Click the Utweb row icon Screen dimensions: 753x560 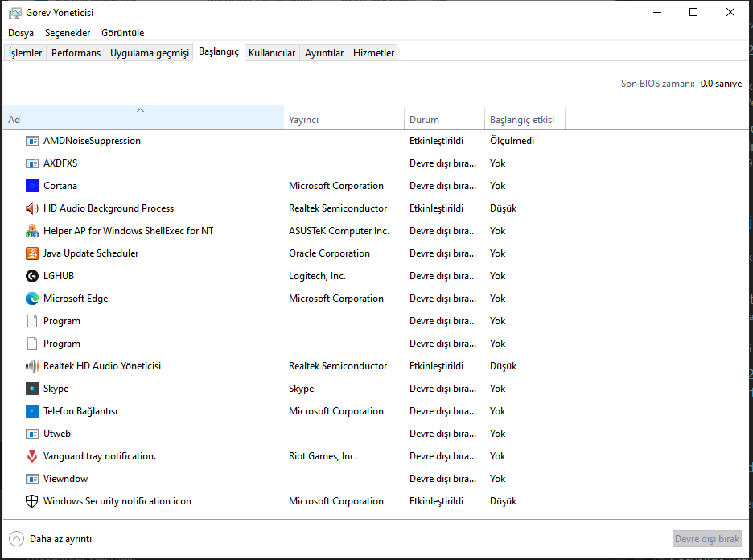point(31,434)
